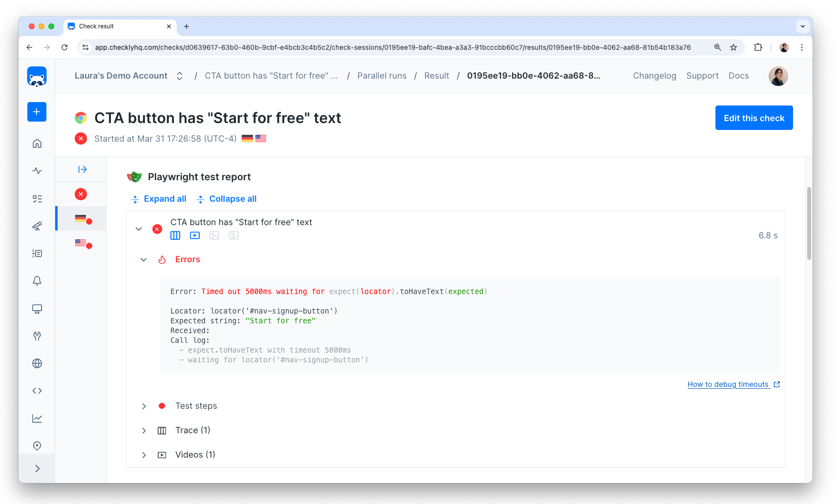Open Laura's Demo Account switcher
This screenshot has width=837, height=504.
tap(128, 76)
